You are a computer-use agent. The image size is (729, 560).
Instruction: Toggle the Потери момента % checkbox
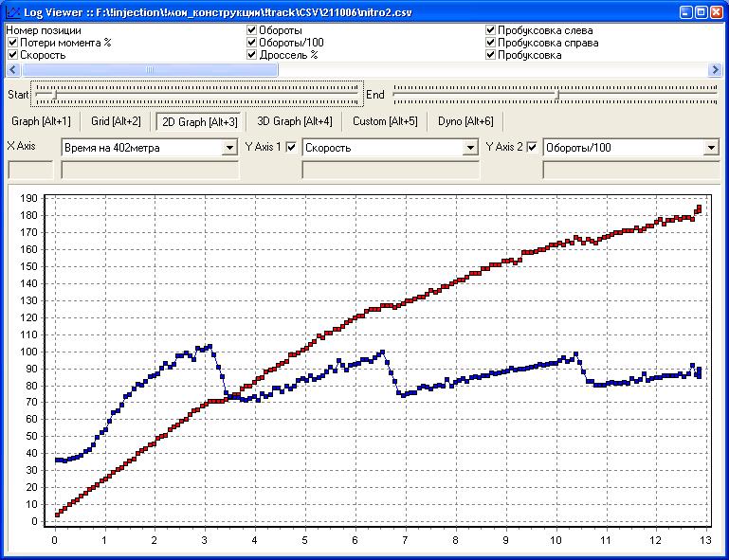click(12, 43)
